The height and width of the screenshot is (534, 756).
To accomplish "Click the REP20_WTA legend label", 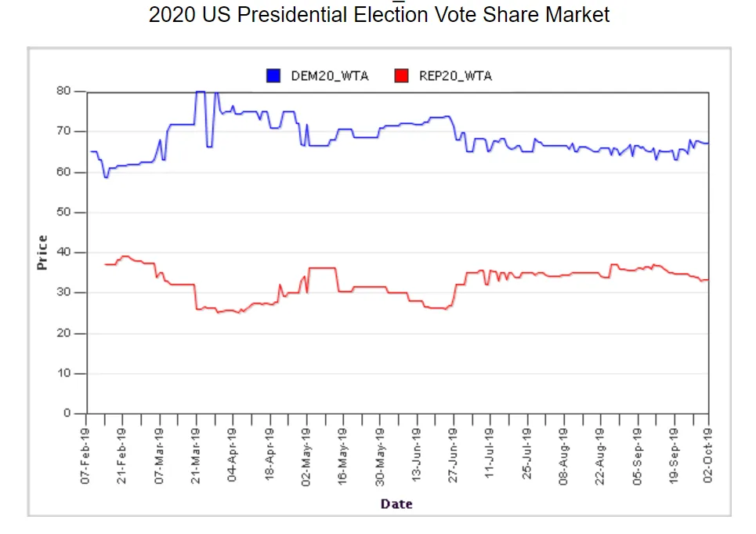I will click(x=456, y=76).
